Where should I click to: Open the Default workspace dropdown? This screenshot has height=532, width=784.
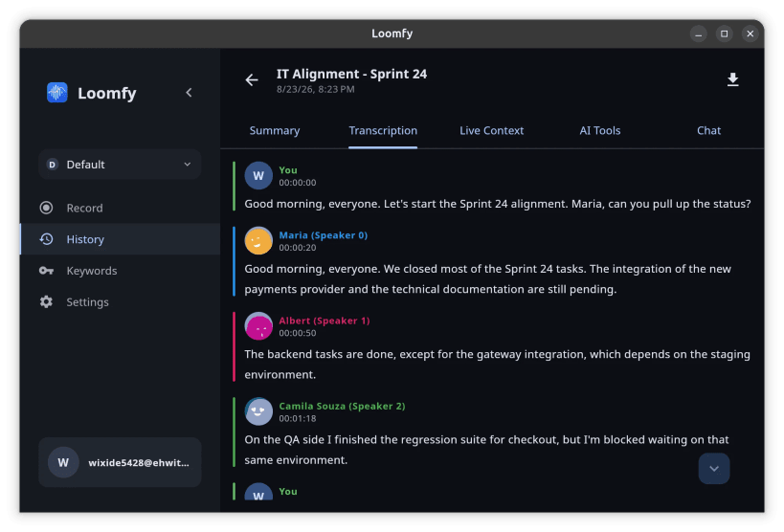(120, 165)
